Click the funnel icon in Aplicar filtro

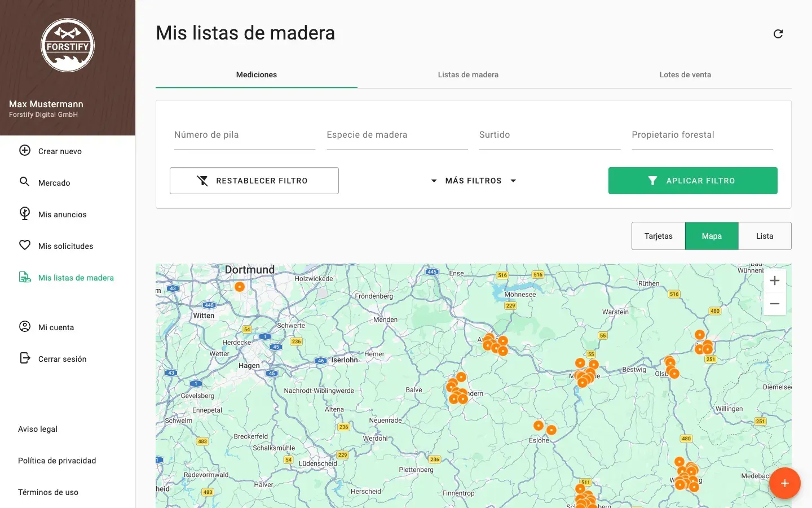point(652,181)
